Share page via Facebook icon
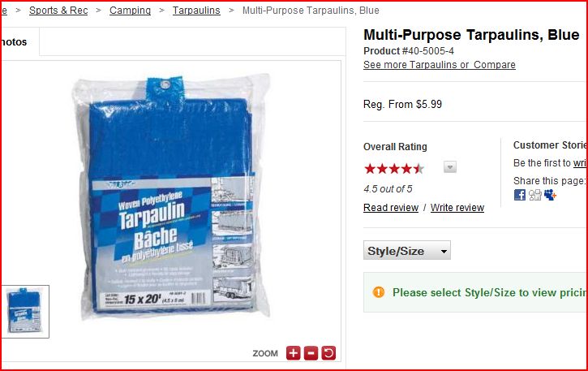588x371 pixels. click(x=519, y=195)
